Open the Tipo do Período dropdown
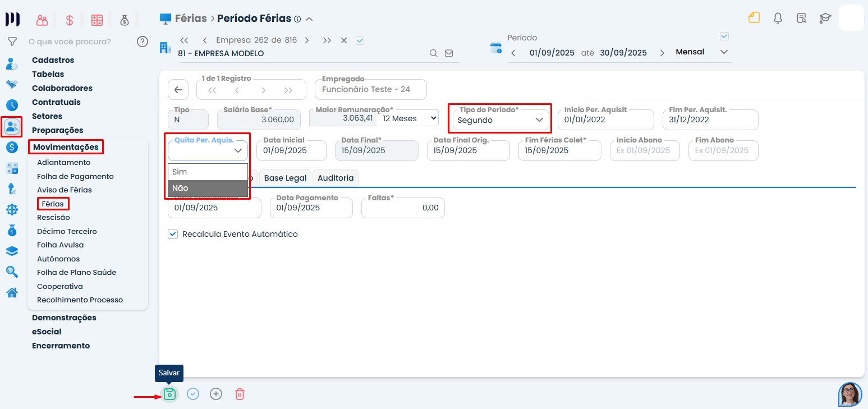 [501, 120]
